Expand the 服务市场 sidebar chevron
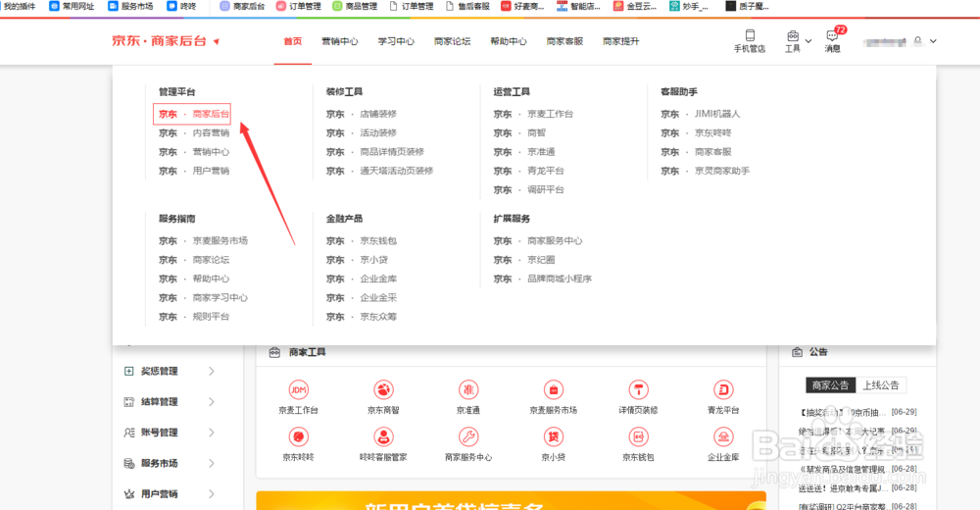This screenshot has width=980, height=510. pyautogui.click(x=212, y=463)
